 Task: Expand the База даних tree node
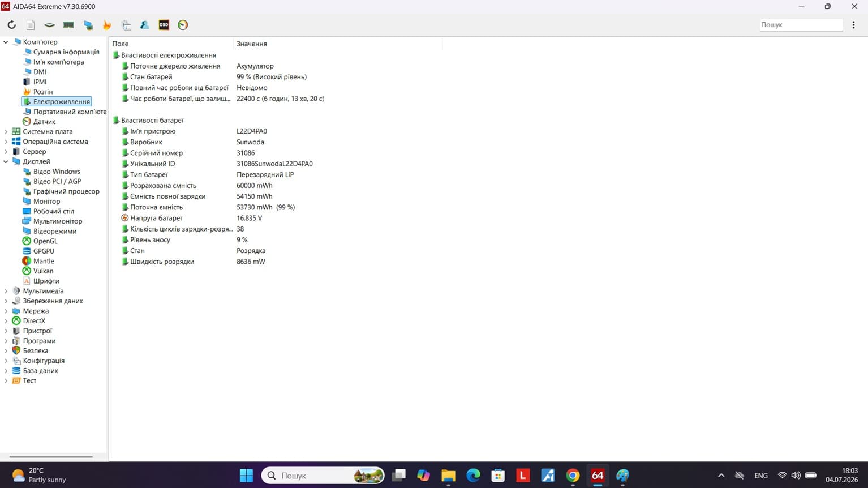point(6,370)
